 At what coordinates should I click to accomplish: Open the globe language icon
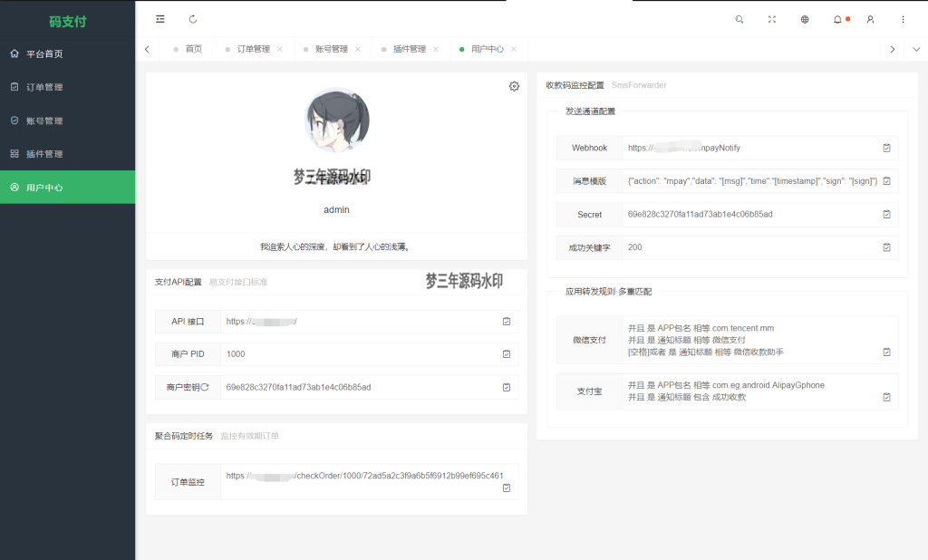[x=805, y=19]
